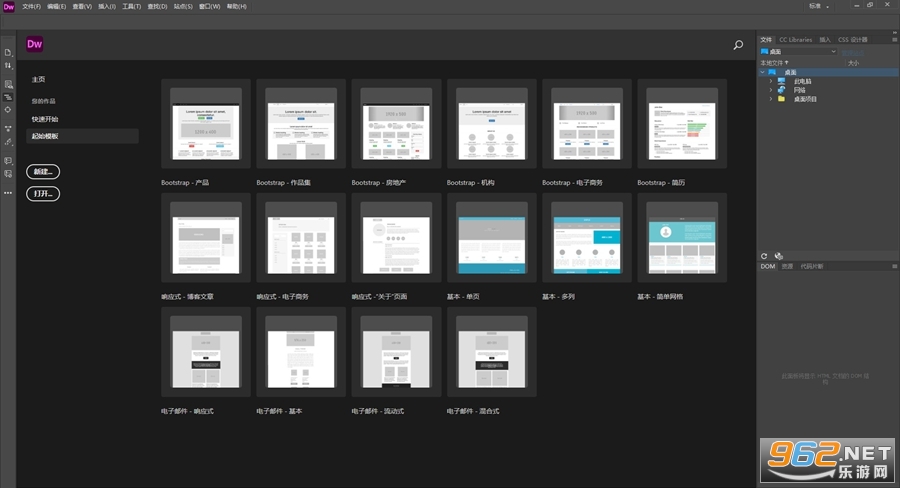Click the expand all code icon
900x488 pixels.
pos(8,129)
